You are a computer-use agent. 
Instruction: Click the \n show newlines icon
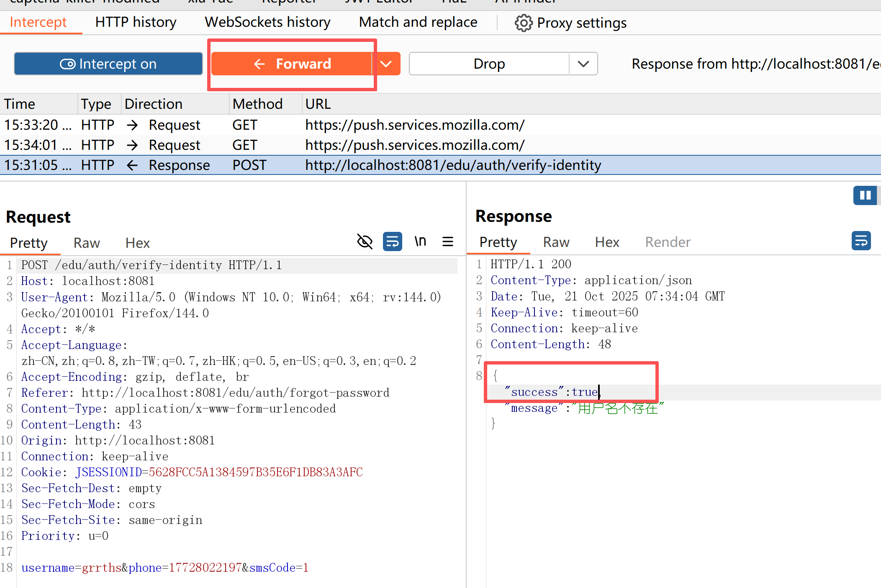tap(420, 241)
